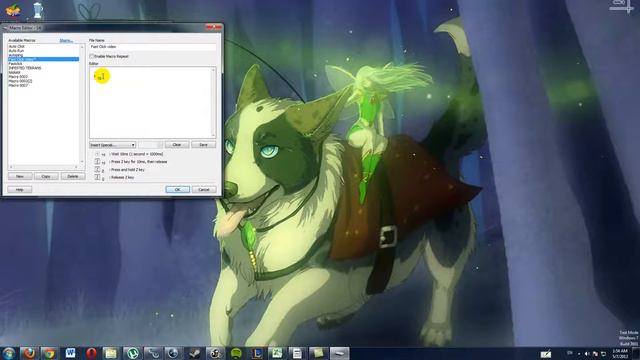Select Macro 0003 in the list

[18, 77]
